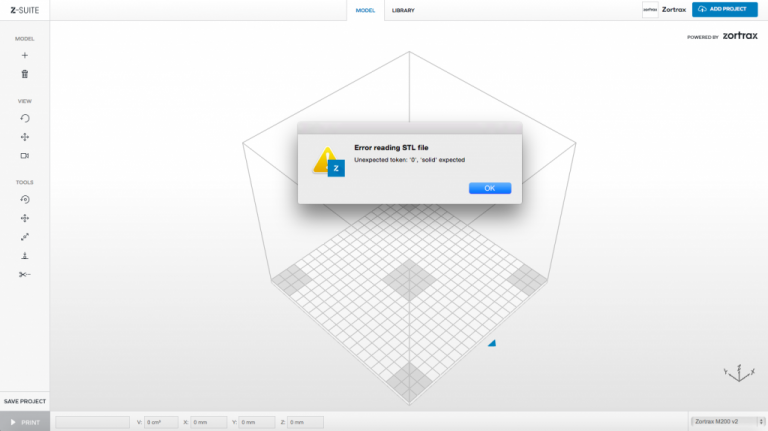
Task: Click the Print button
Action: pyautogui.click(x=25, y=422)
